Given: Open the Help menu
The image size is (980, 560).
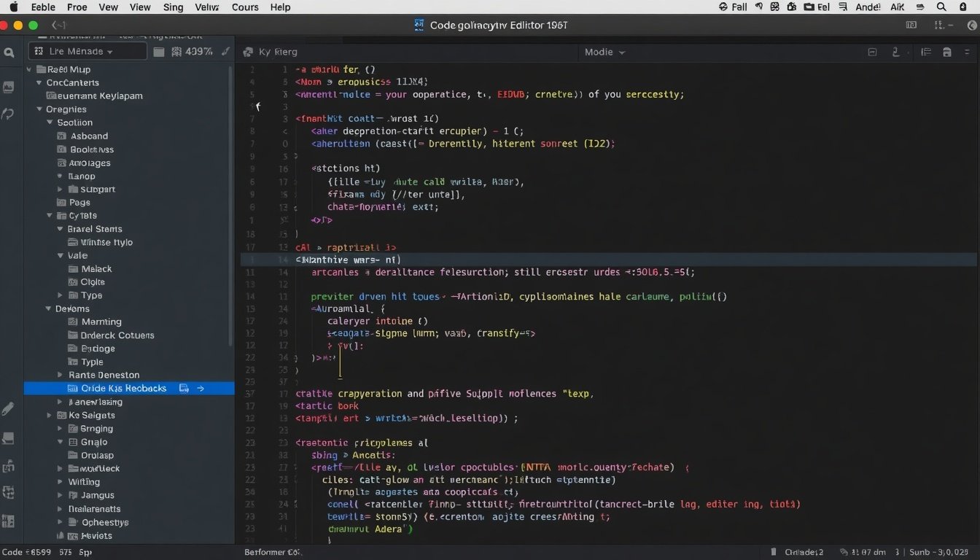Looking at the screenshot, I should pos(280,7).
